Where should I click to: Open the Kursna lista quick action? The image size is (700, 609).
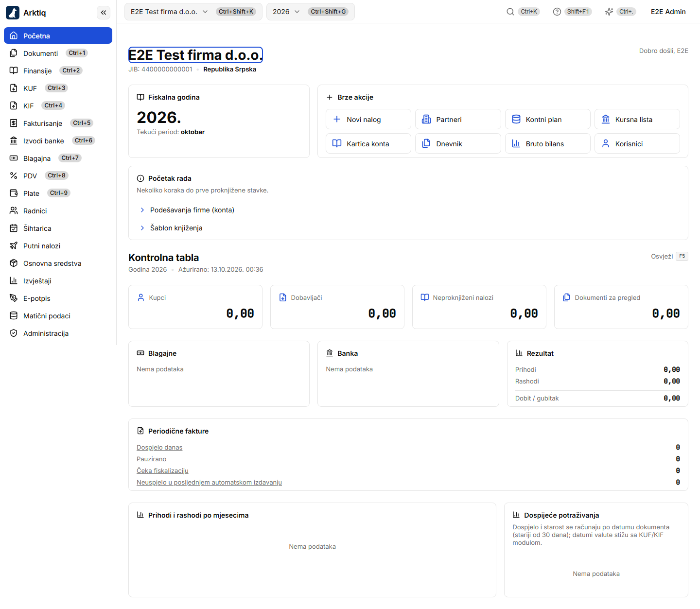click(x=637, y=119)
